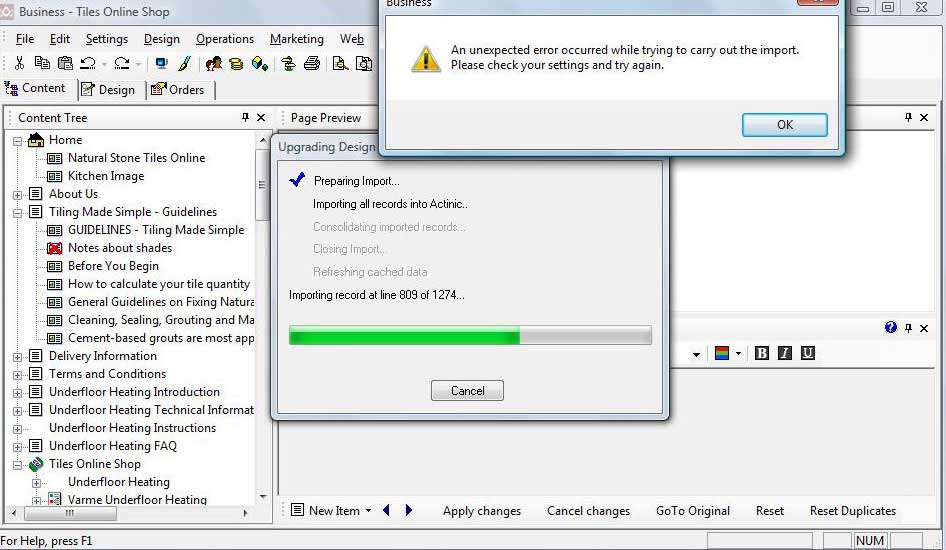946x550 pixels.
Task: Open the New Item dropdown arrow
Action: tap(368, 511)
